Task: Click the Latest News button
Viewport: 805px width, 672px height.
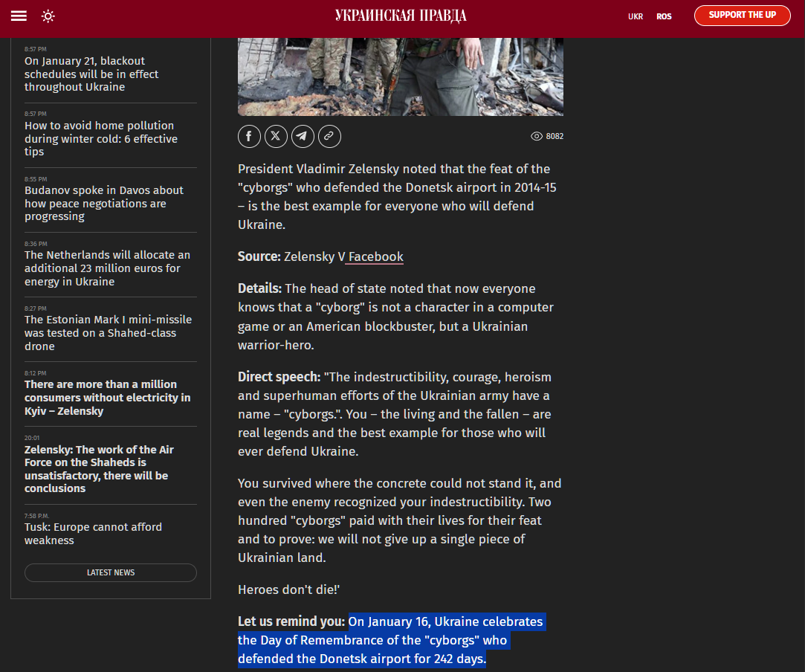Action: tap(110, 572)
